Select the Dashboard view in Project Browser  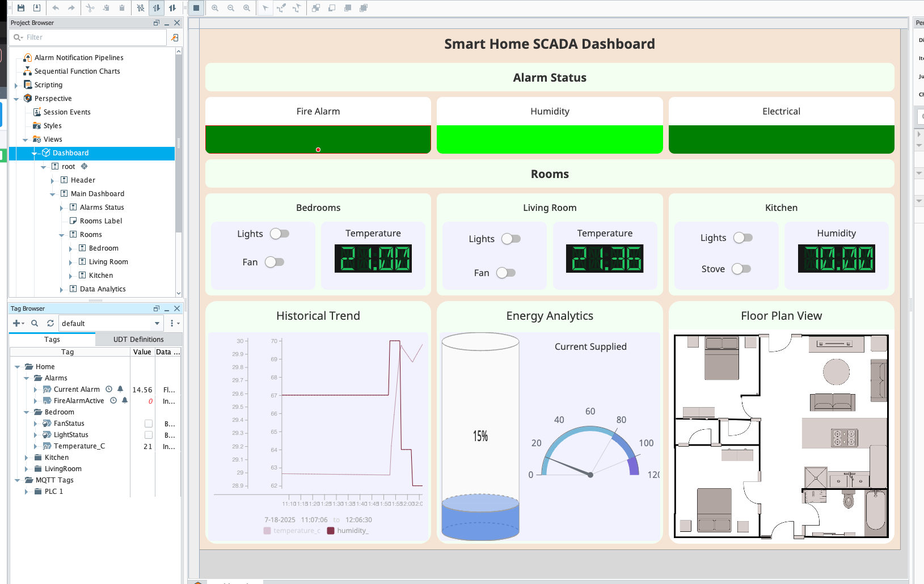70,153
